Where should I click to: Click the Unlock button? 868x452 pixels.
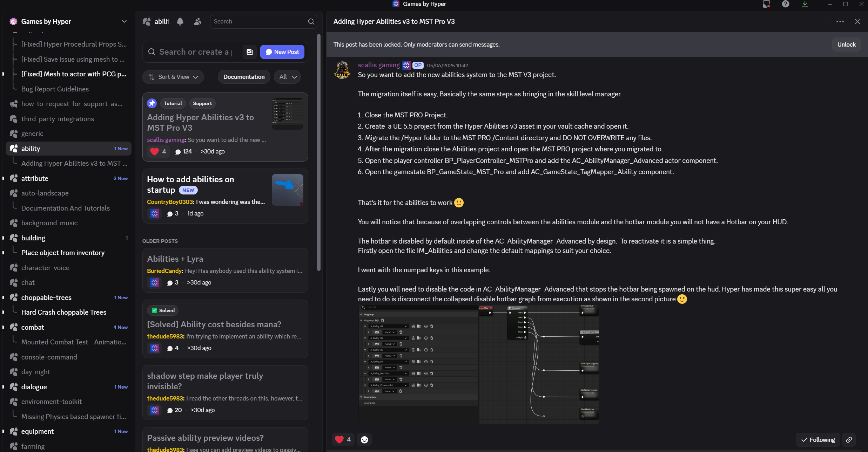tap(846, 44)
